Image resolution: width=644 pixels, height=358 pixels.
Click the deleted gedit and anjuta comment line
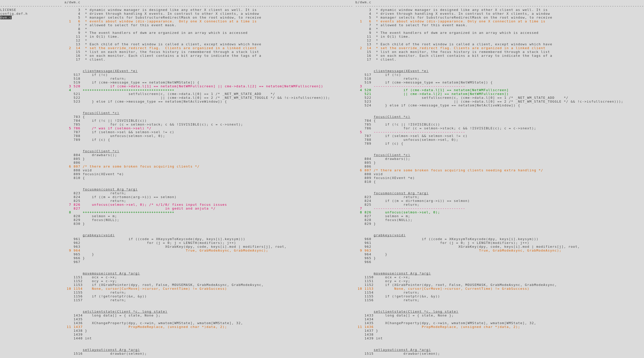[x=190, y=209]
